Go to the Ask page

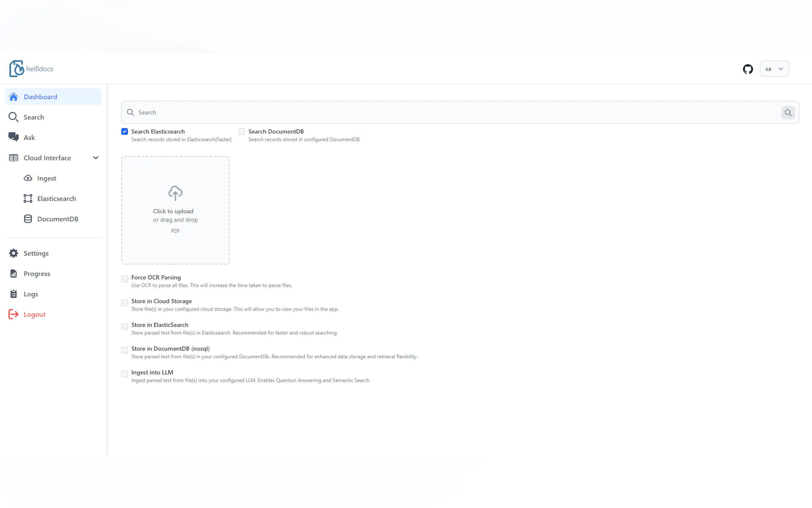coord(29,138)
